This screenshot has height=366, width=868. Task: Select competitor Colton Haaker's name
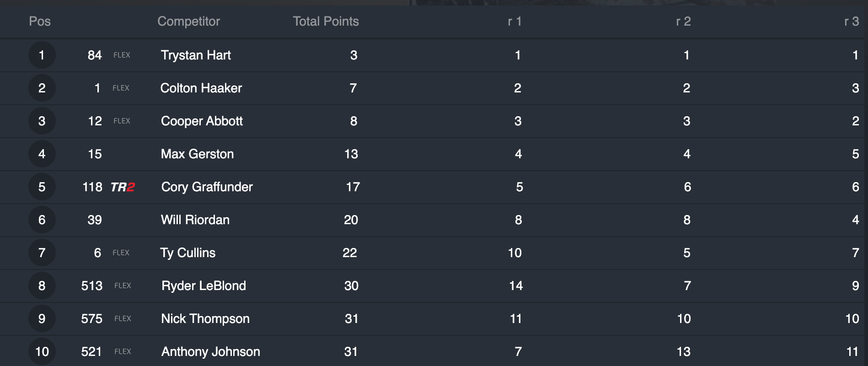tap(201, 88)
